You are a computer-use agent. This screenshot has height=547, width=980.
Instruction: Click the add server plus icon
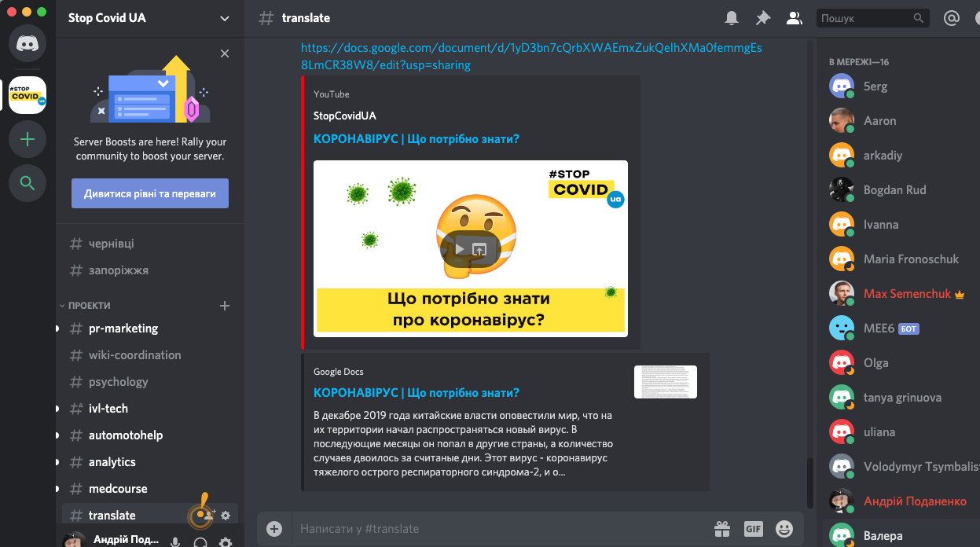click(28, 140)
